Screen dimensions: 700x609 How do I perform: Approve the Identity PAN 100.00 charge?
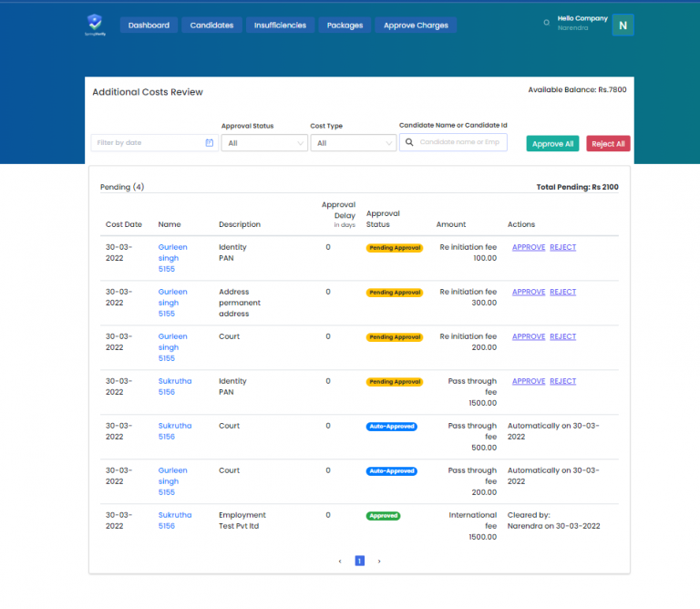[x=529, y=247]
